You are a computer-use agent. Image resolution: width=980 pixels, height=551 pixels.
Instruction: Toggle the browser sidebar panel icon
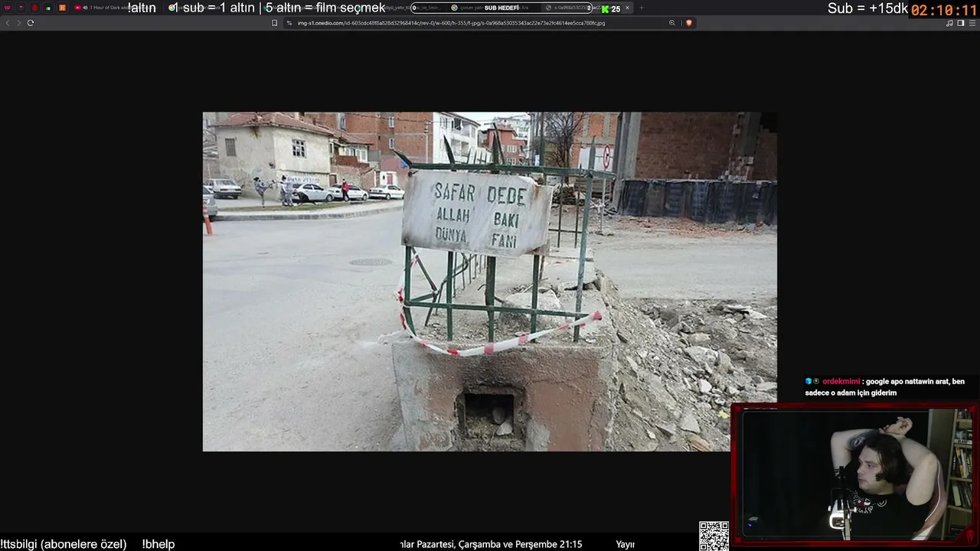tap(961, 23)
